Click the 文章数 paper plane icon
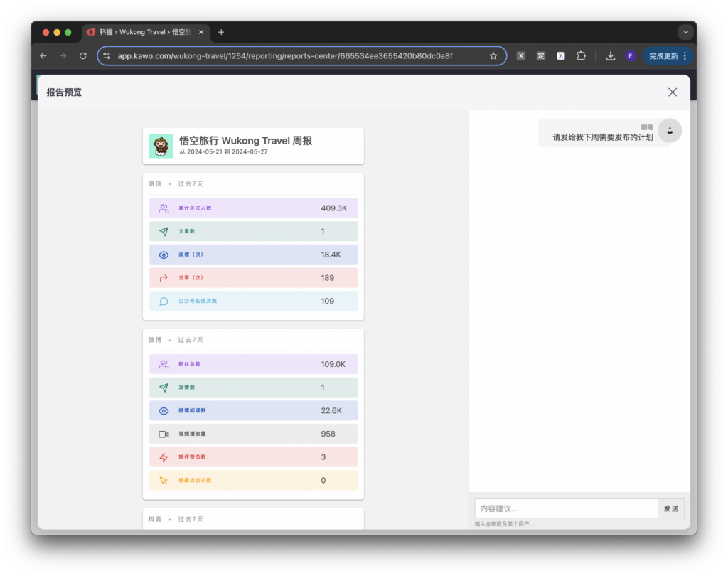Image resolution: width=728 pixels, height=576 pixels. pos(164,232)
